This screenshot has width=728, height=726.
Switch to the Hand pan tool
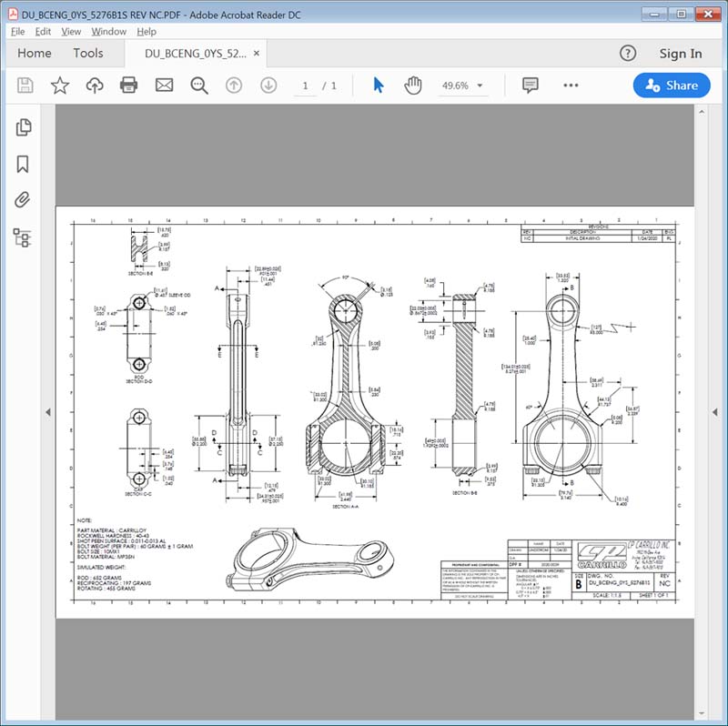[413, 86]
